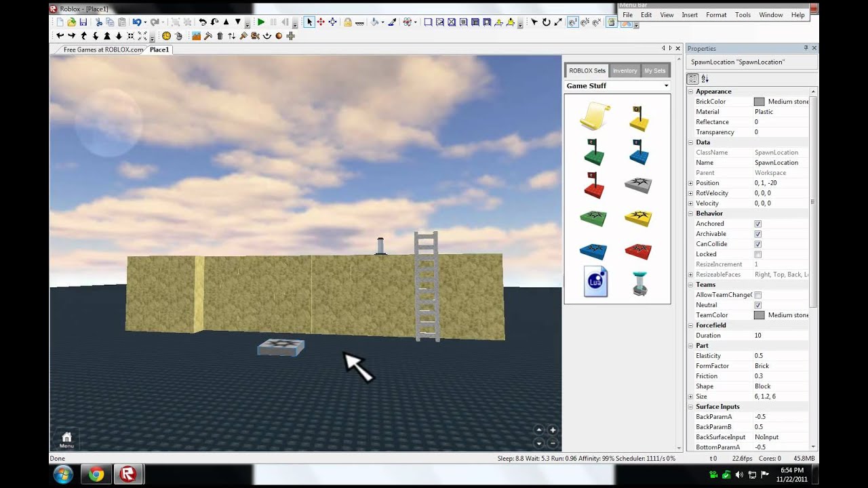Click the camera zoom in plus button
The image size is (868, 488).
pyautogui.click(x=553, y=430)
